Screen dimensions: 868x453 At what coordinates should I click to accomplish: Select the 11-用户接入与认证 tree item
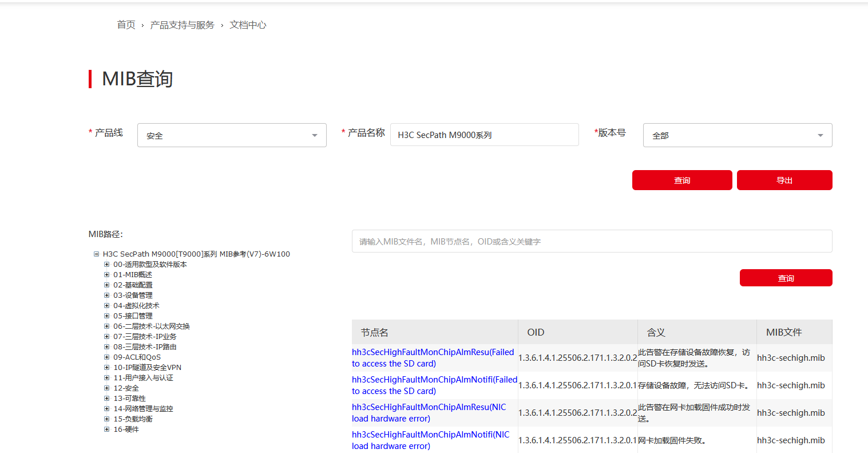pyautogui.click(x=143, y=378)
